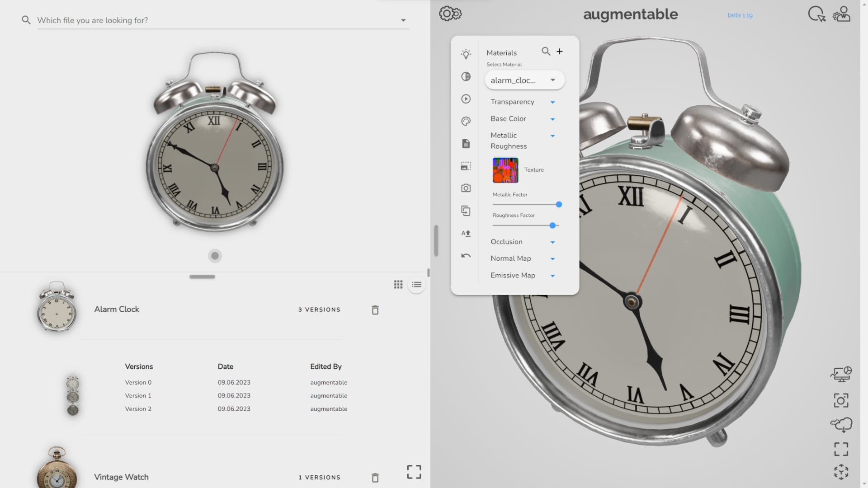Click the camera screenshot icon
Viewport: 868px width, 488px height.
pos(466,188)
